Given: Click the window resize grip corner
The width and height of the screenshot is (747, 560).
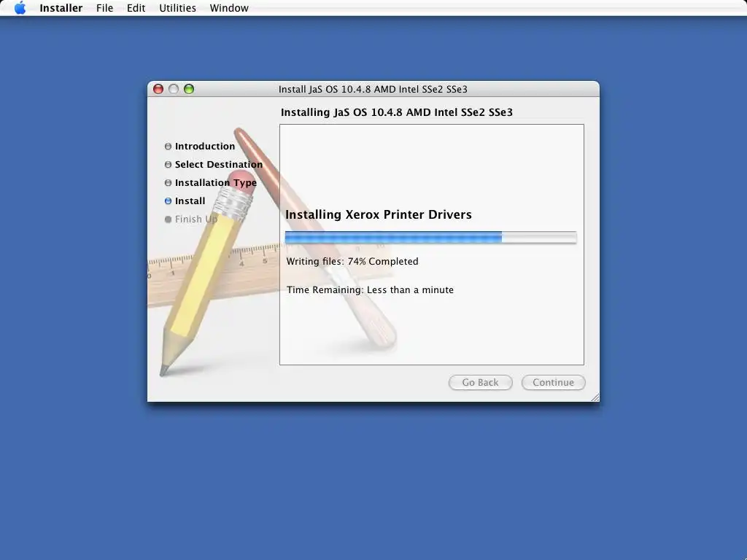Looking at the screenshot, I should point(595,397).
